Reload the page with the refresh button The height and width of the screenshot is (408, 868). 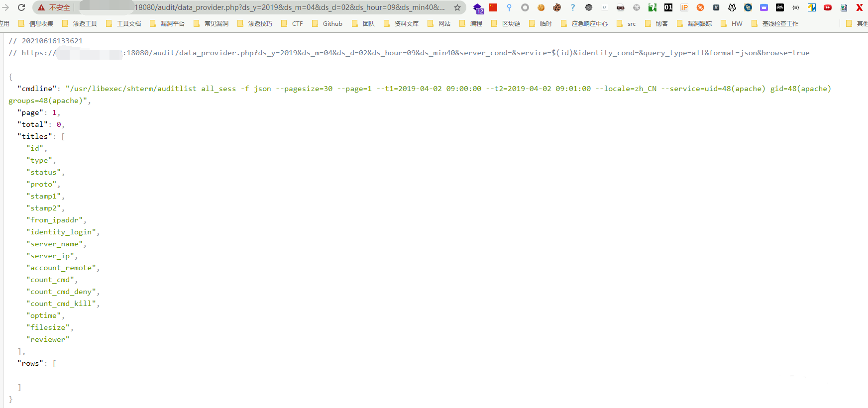pos(21,7)
